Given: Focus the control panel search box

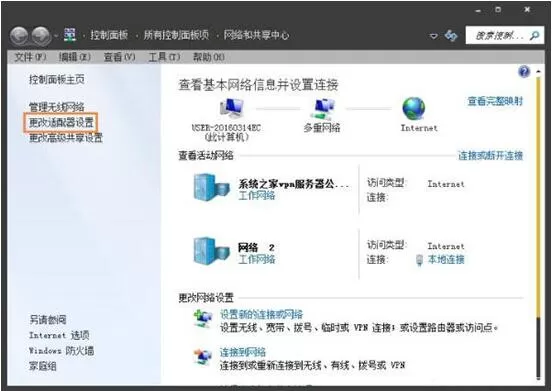Looking at the screenshot, I should click(504, 35).
